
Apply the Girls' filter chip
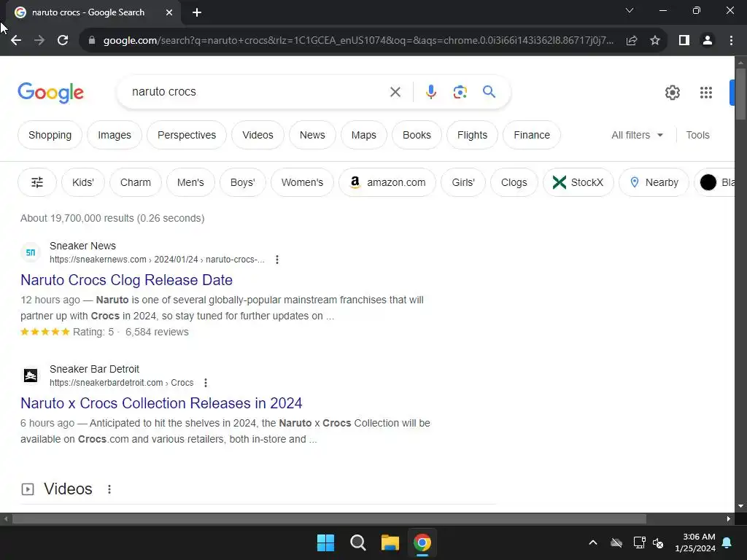463,182
